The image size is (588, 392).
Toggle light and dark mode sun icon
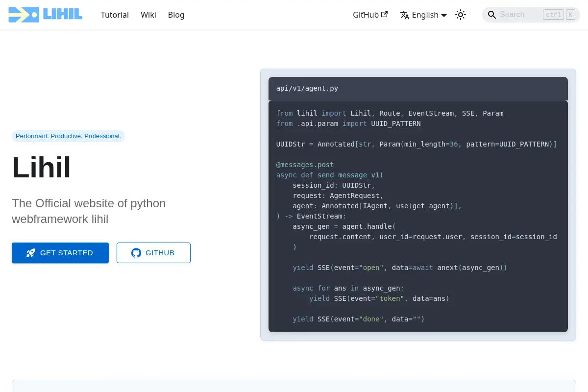[461, 15]
